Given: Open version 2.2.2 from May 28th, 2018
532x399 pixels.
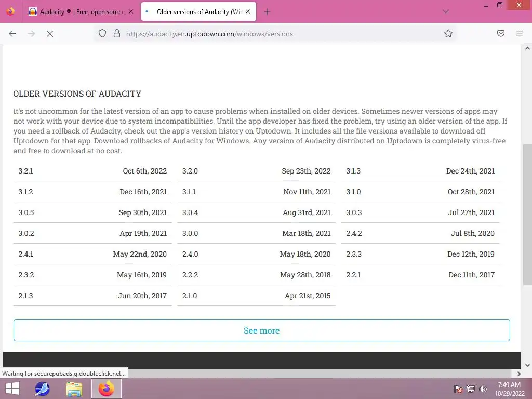Looking at the screenshot, I should pos(257,275).
